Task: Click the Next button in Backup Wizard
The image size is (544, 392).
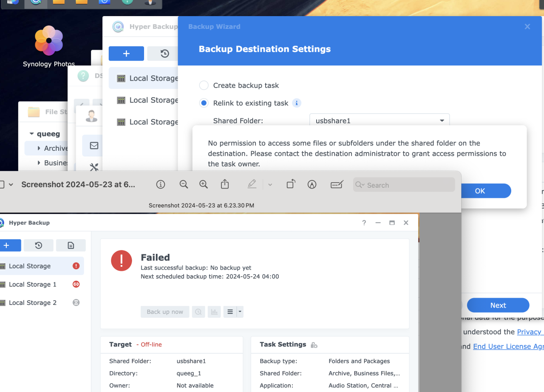Action: [498, 305]
